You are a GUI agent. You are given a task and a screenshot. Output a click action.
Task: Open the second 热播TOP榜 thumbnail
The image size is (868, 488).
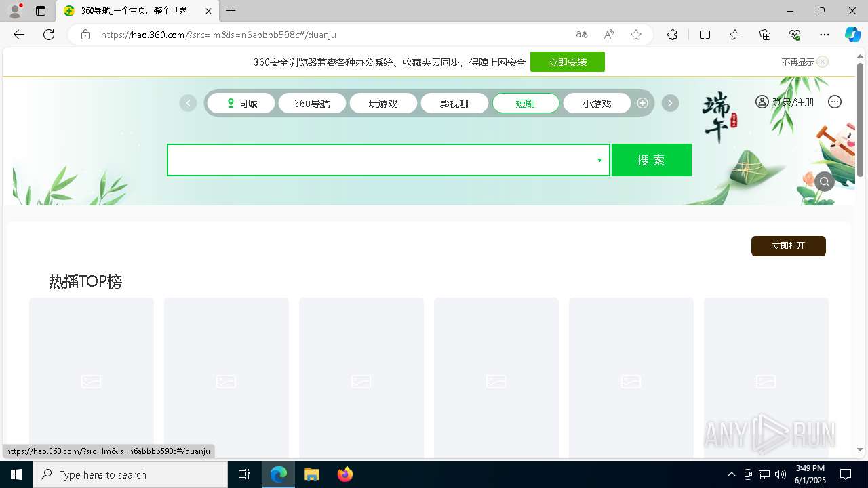[226, 378]
